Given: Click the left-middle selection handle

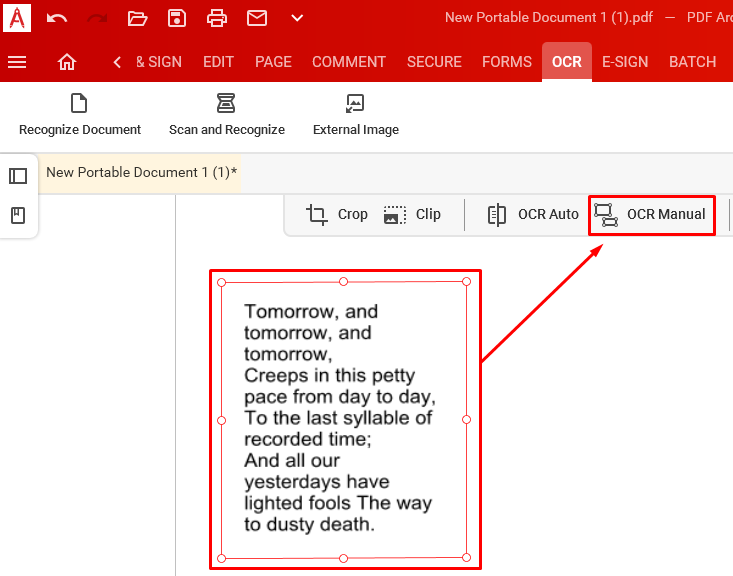Looking at the screenshot, I should (222, 420).
